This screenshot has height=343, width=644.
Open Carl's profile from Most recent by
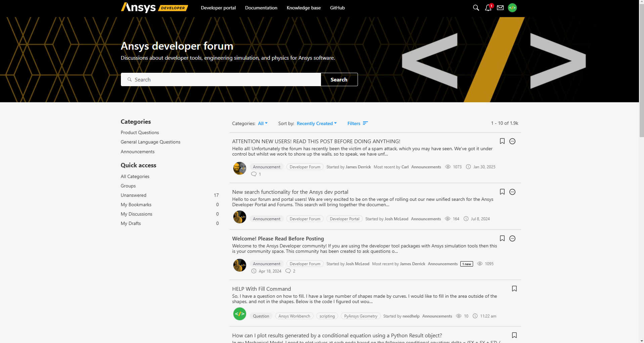[x=405, y=167]
